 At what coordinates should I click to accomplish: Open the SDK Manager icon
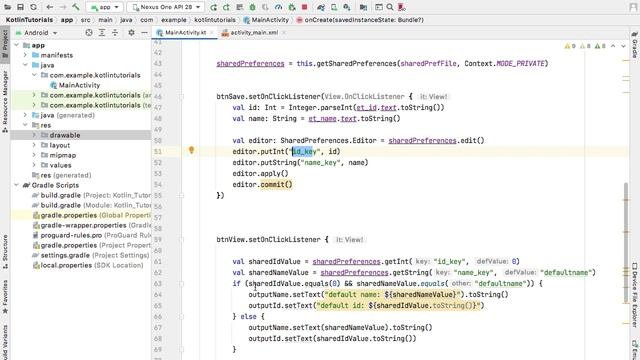pos(347,7)
